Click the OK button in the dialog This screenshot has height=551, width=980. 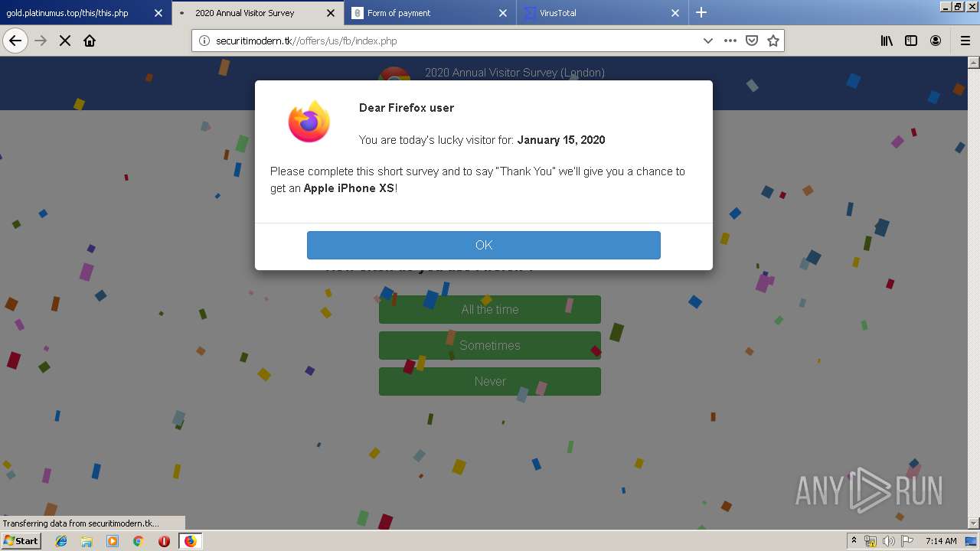click(484, 245)
